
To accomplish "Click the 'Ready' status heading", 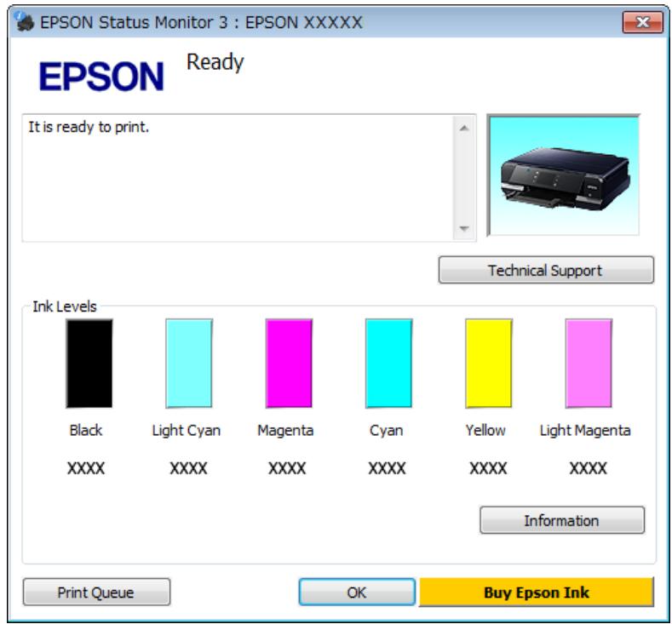I will click(x=215, y=63).
